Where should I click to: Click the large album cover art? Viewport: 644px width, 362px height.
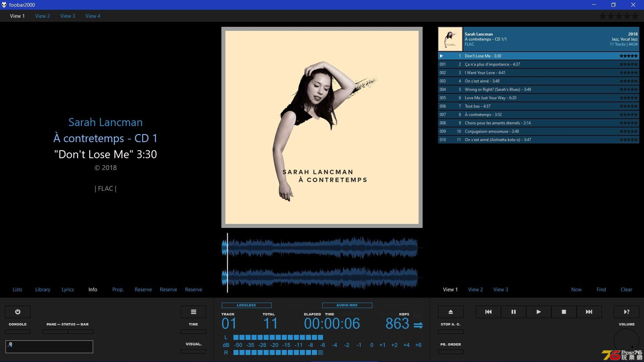click(322, 127)
